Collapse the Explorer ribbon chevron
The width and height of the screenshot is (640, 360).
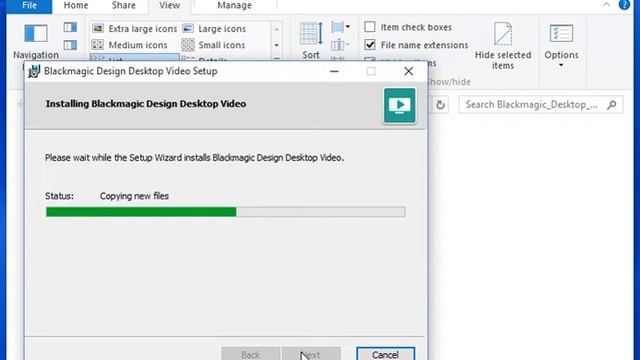pyautogui.click(x=606, y=4)
